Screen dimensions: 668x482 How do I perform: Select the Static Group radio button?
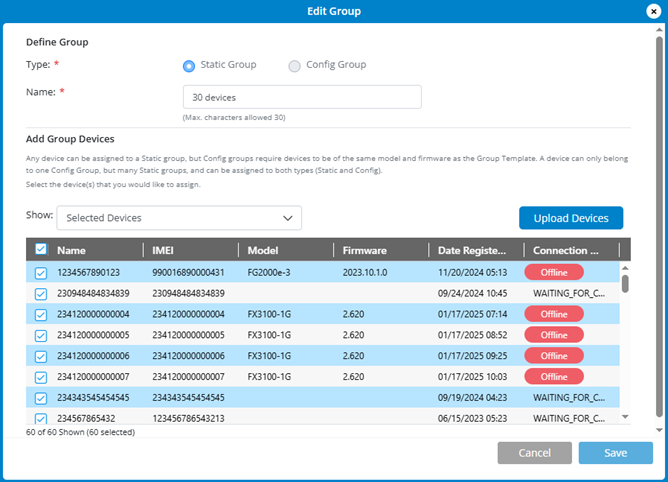click(189, 66)
